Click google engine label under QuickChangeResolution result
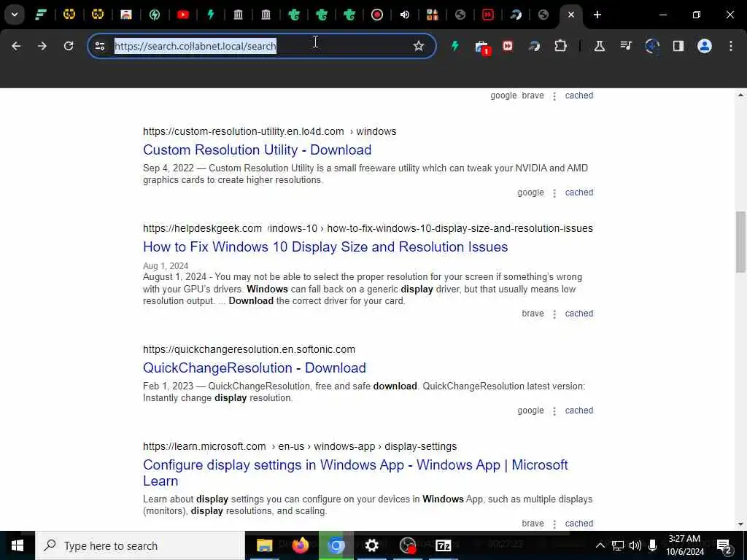 click(x=531, y=411)
